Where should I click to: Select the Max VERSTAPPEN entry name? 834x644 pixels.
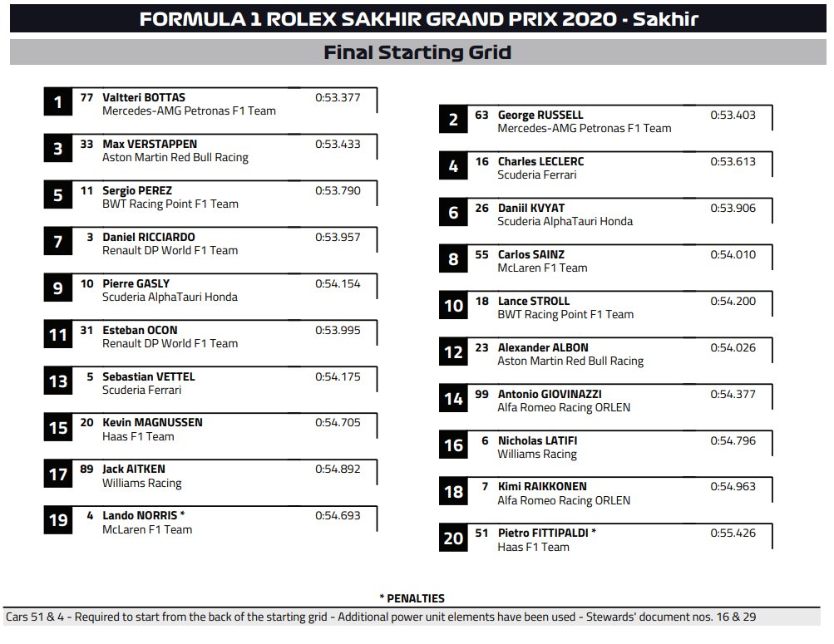pos(150,144)
